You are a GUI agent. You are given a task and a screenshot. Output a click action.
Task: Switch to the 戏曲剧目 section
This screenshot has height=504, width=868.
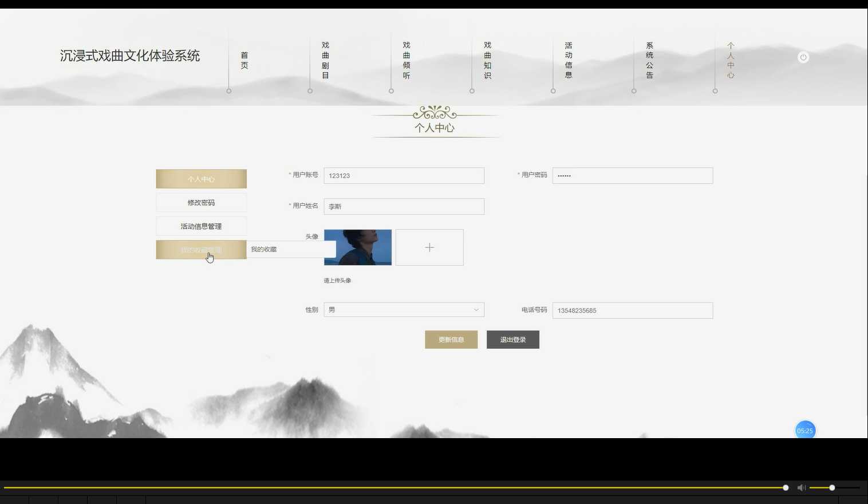(x=325, y=60)
